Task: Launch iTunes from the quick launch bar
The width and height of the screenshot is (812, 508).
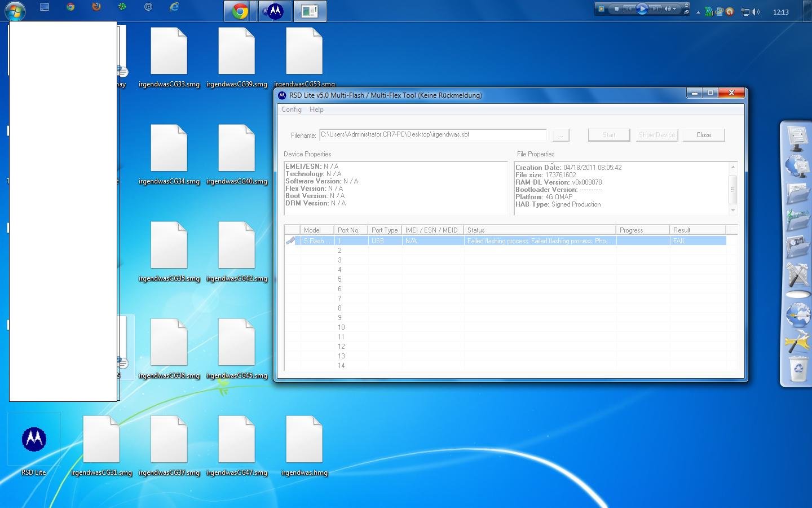Action: click(x=148, y=7)
